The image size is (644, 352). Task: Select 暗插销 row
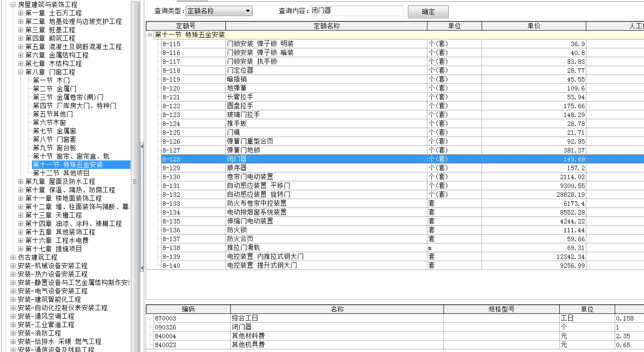coord(403,79)
